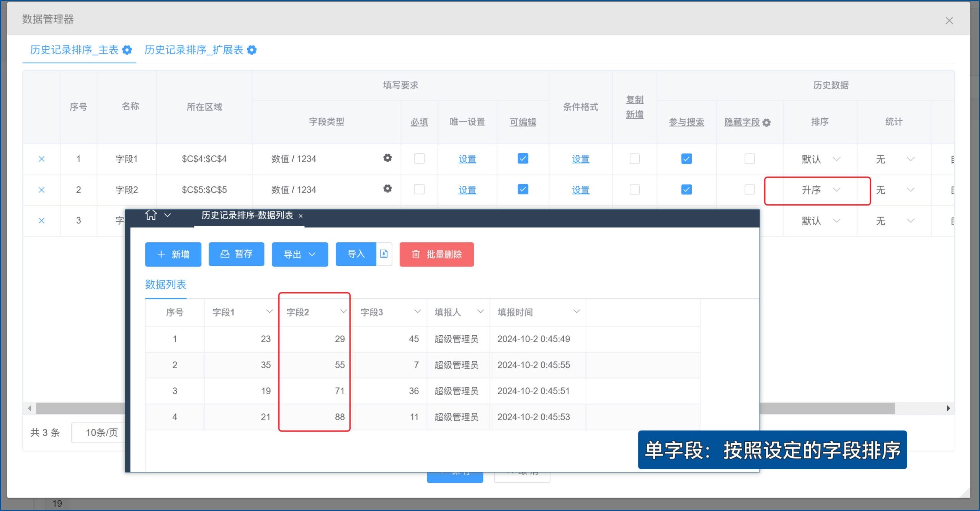Uncheck 参与搜索 for 字段1
Screen dimensions: 980x511
click(686, 158)
